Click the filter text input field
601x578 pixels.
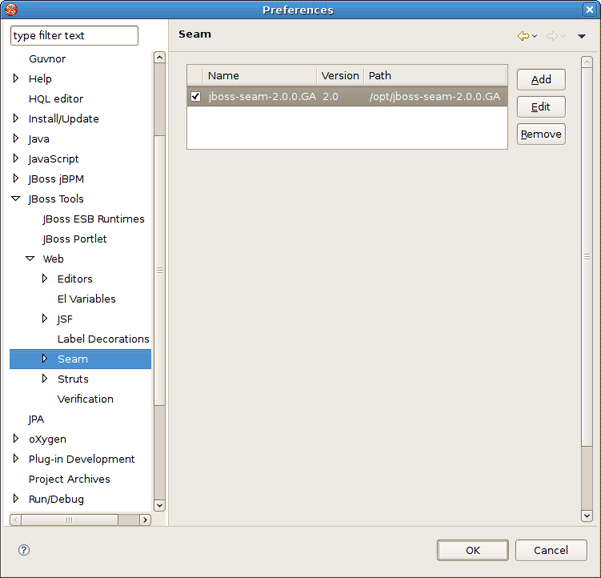point(74,36)
